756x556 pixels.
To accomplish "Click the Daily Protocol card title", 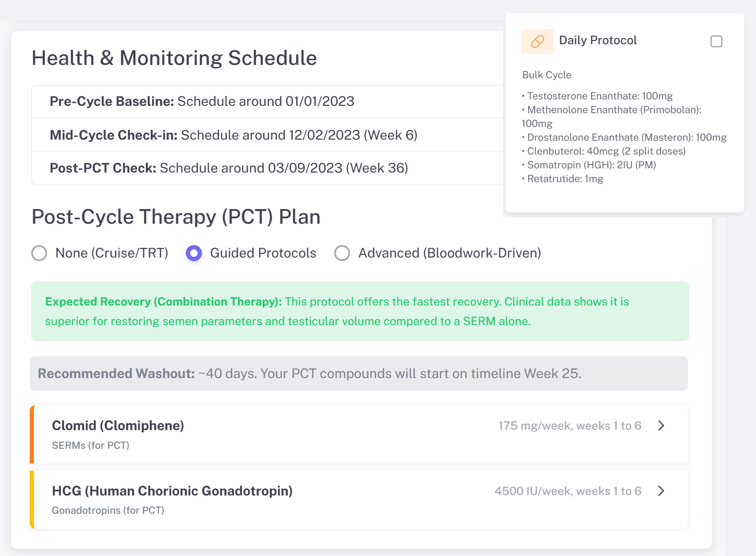I will [x=598, y=40].
